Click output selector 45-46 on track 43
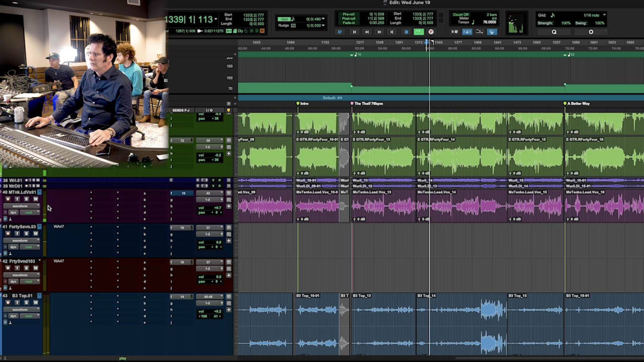The height and width of the screenshot is (362, 644). coord(209,297)
